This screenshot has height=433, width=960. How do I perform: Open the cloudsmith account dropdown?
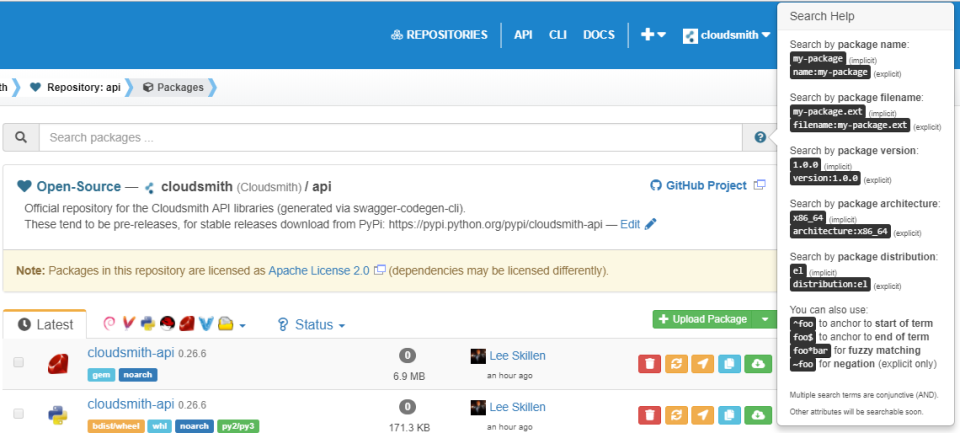pos(727,35)
